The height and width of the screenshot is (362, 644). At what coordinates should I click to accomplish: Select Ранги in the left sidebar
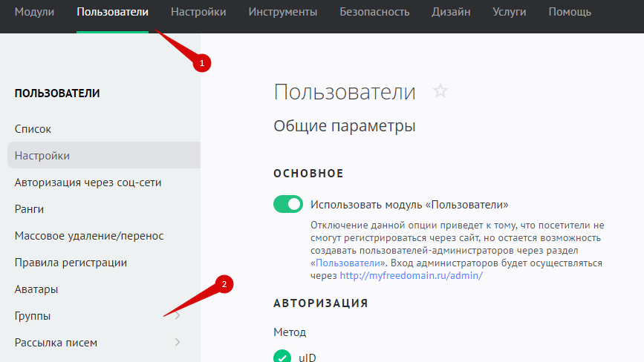(29, 209)
